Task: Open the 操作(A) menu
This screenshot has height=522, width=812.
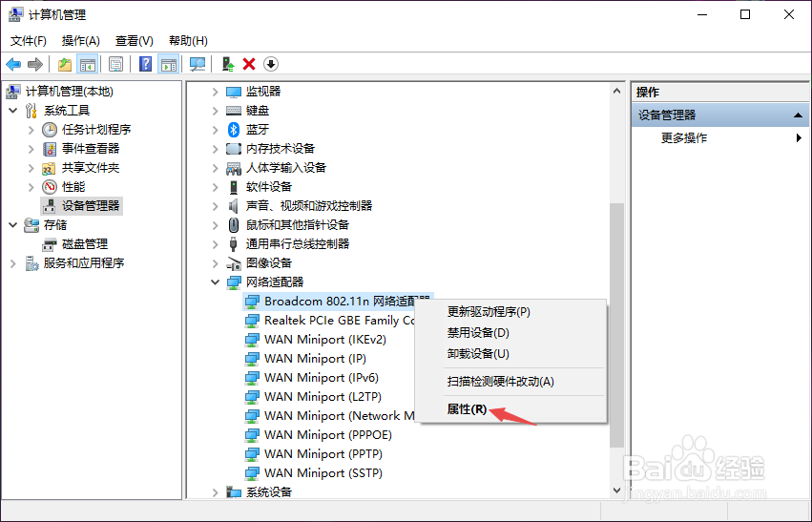Action: (81, 40)
